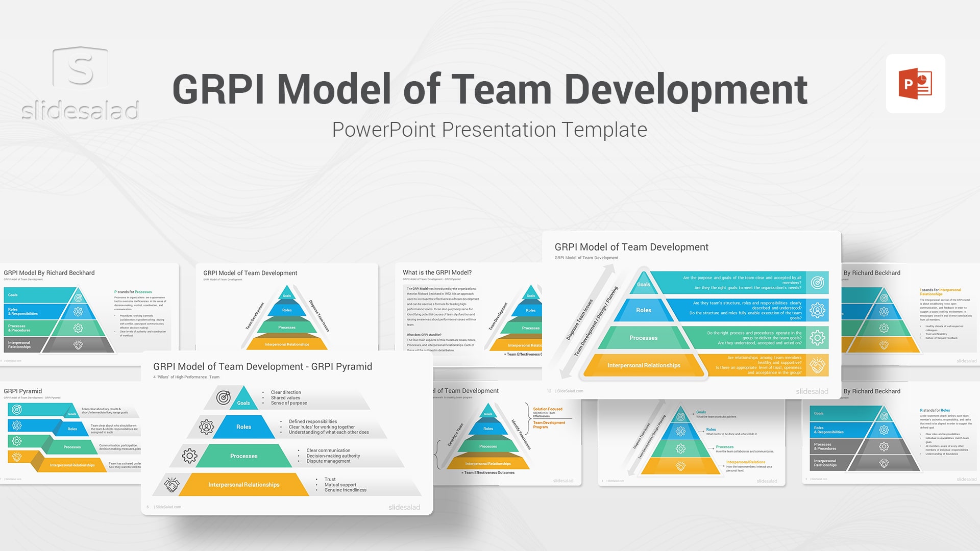The width and height of the screenshot is (980, 551).
Task: Click the target icon in the large slide's Goals row
Action: pos(817,283)
